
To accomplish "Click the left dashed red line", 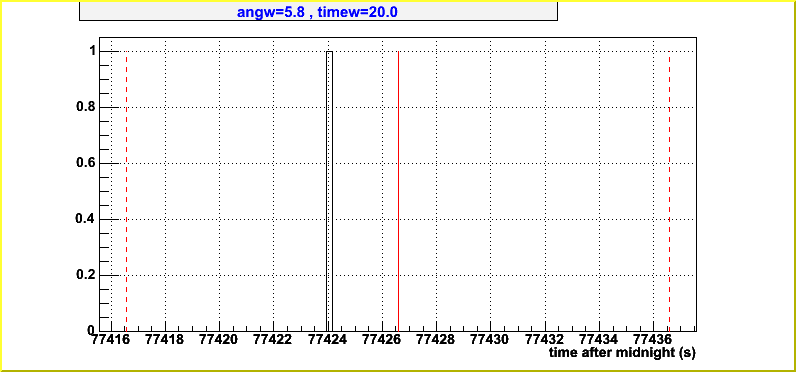I will pyautogui.click(x=126, y=191).
